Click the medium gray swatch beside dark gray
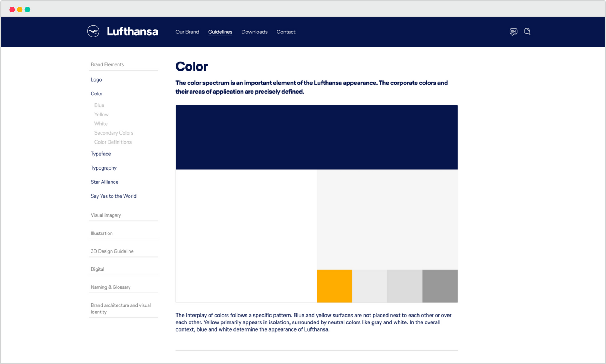 405,286
